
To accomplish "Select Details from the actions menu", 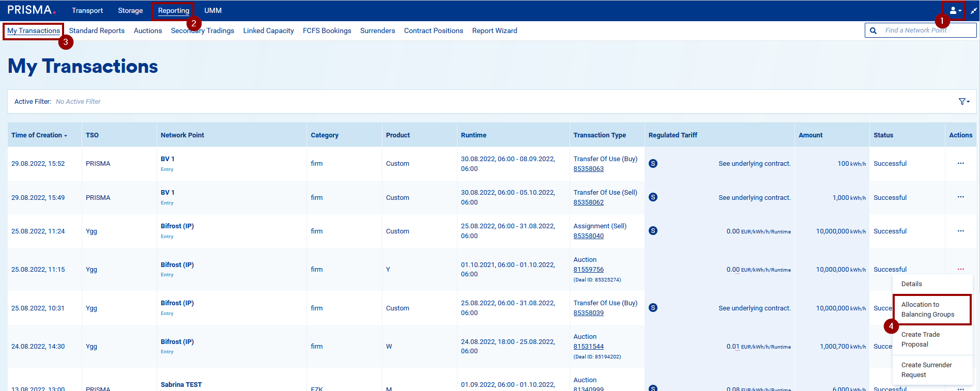I will 911,284.
